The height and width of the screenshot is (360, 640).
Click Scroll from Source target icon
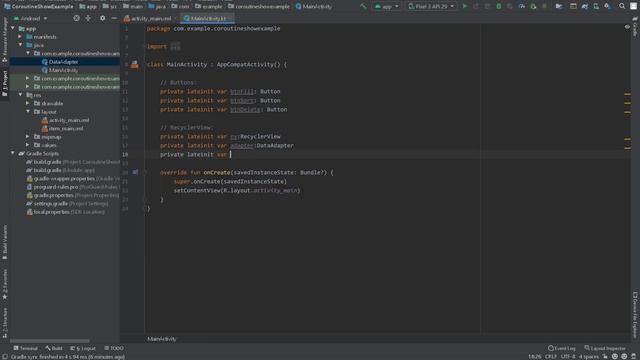(x=76, y=18)
